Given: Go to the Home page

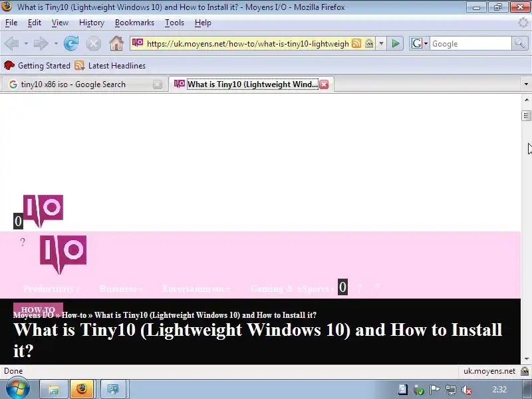Looking at the screenshot, I should click(116, 43).
